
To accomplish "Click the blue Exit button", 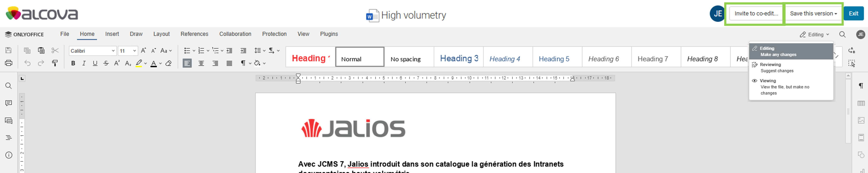I will (854, 13).
